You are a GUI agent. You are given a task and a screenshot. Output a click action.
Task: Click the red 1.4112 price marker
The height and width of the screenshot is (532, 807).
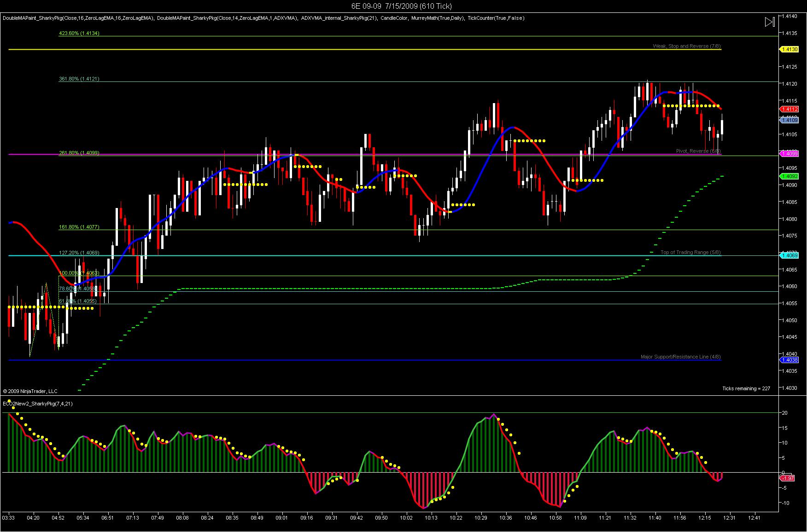(789, 110)
